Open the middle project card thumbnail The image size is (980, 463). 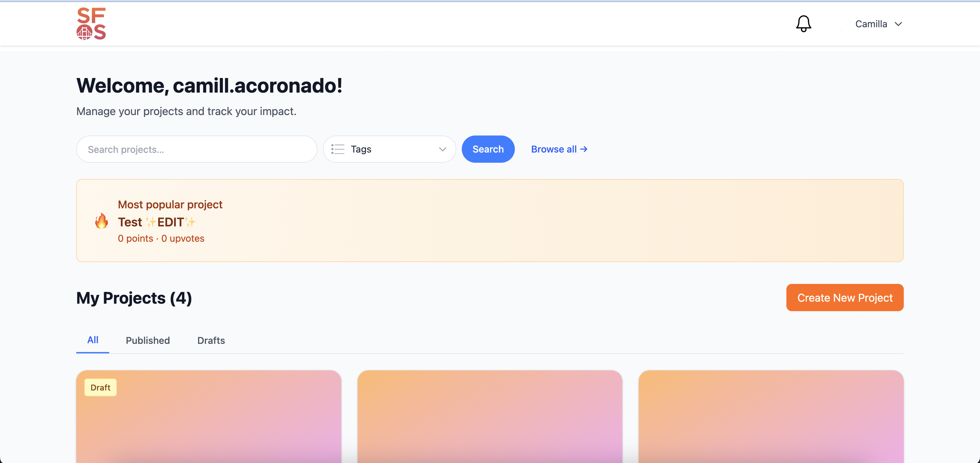490,417
